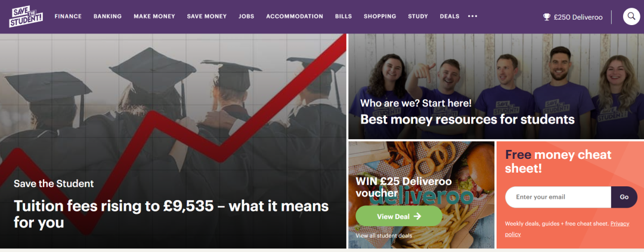Follow View all student deals link
This screenshot has width=644, height=252.
(x=383, y=236)
